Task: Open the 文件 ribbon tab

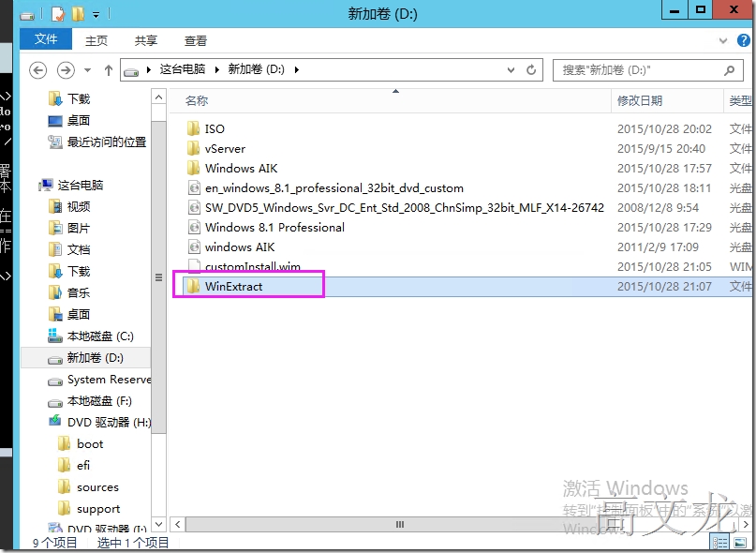Action: pyautogui.click(x=46, y=39)
